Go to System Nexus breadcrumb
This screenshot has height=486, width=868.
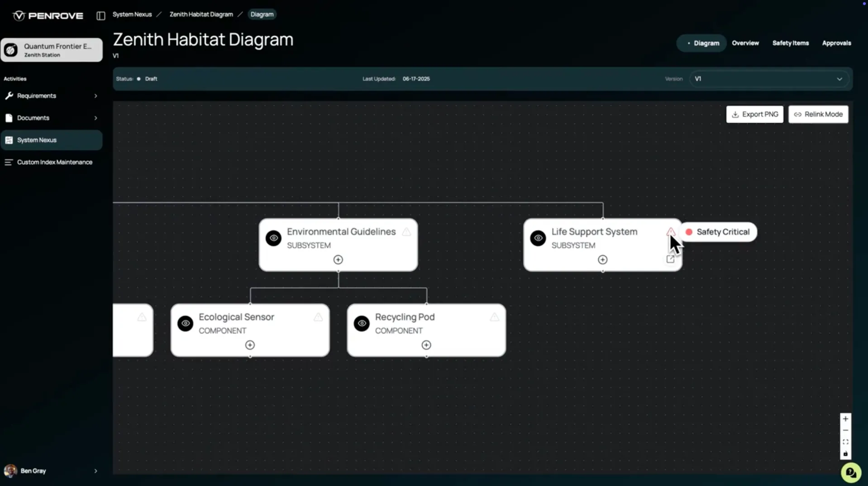point(132,14)
